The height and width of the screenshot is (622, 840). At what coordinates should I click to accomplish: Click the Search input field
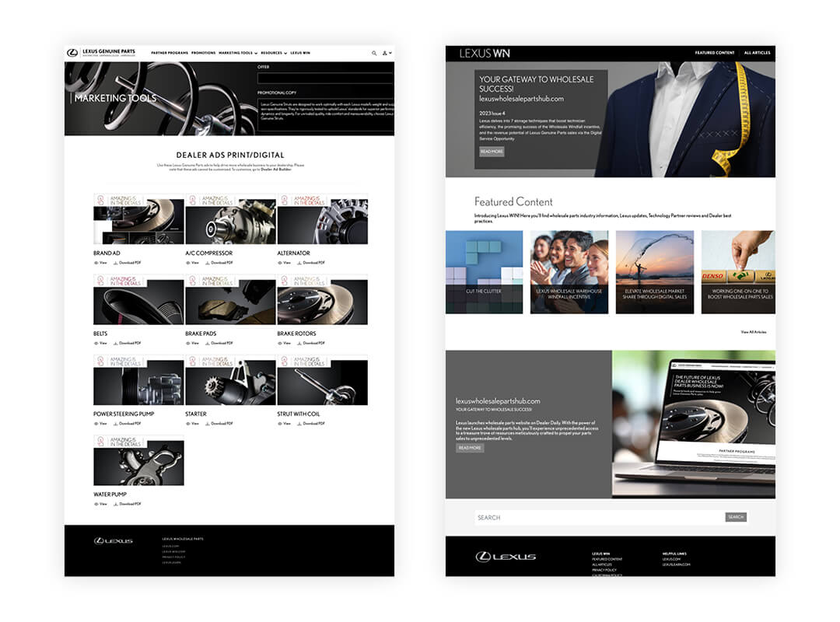pos(599,517)
